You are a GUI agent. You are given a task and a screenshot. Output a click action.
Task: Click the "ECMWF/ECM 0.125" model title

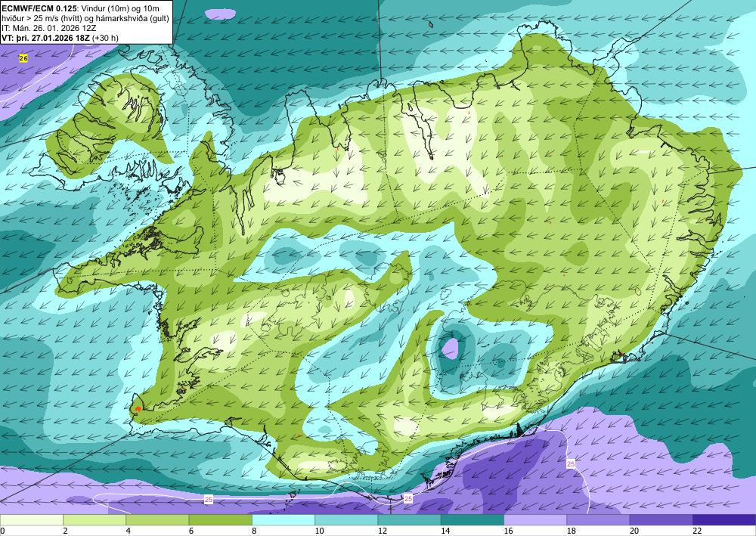click(39, 8)
